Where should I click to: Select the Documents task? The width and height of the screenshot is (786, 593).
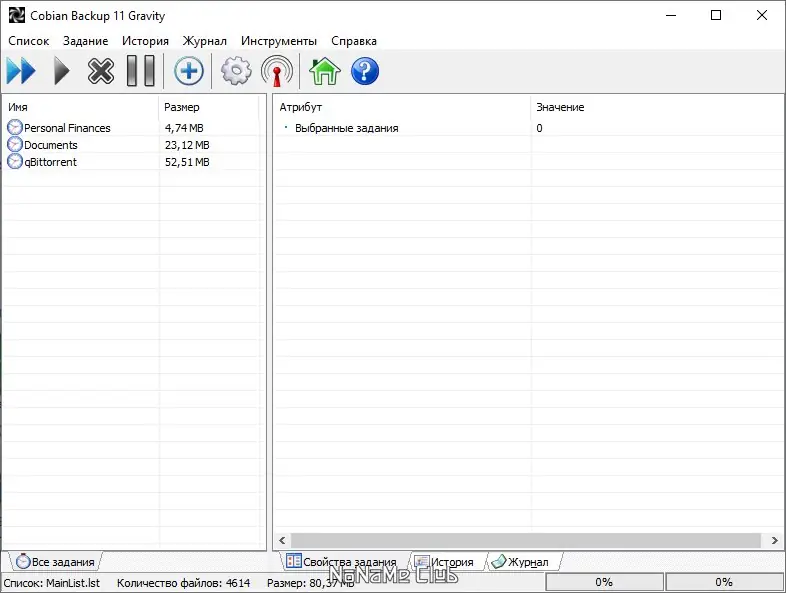coord(51,145)
